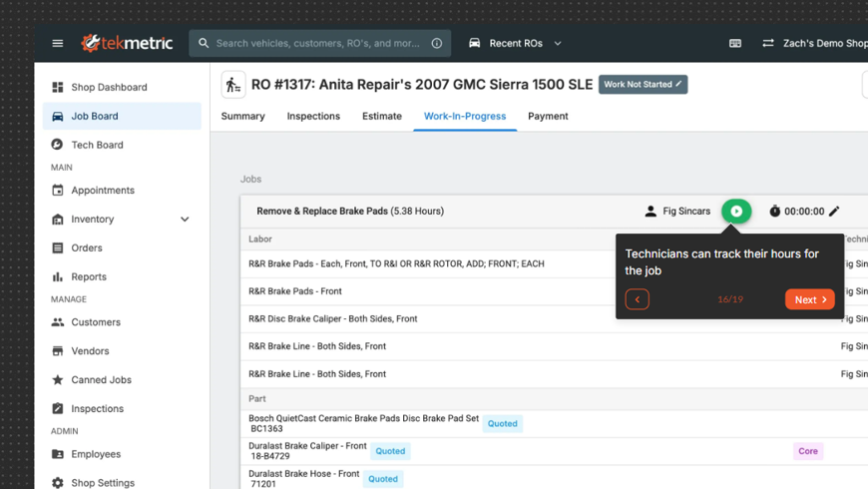This screenshot has height=489, width=868.
Task: Click the stopwatch timer icon
Action: click(774, 211)
